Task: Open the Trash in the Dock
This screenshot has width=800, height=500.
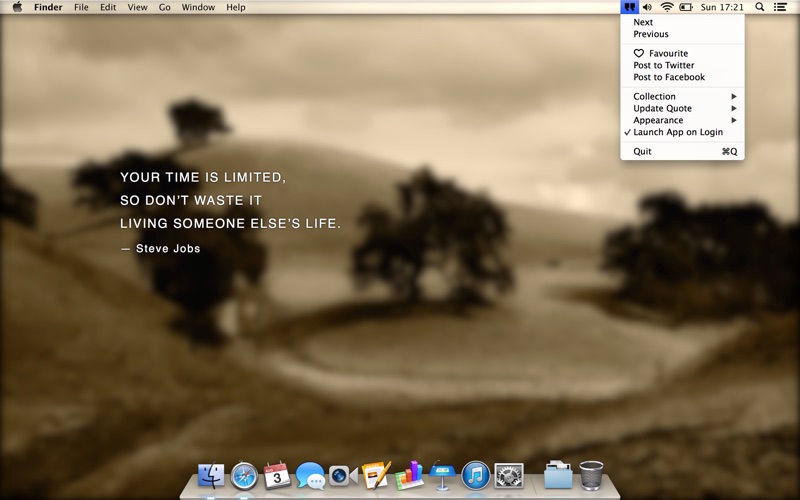Action: coord(591,476)
